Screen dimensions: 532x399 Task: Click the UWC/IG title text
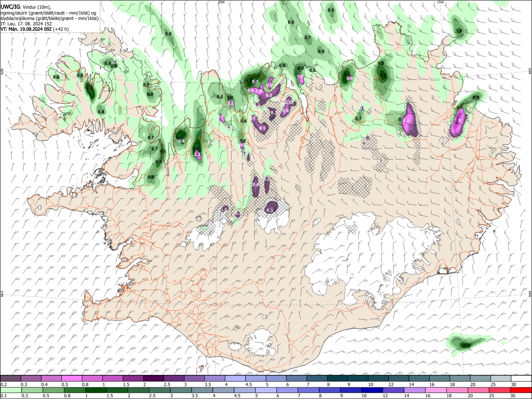(10, 7)
